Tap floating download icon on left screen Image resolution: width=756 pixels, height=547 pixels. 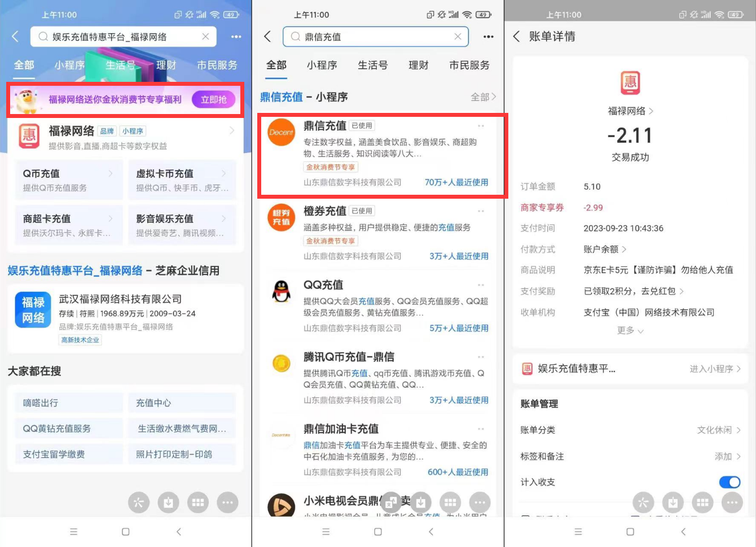168,502
